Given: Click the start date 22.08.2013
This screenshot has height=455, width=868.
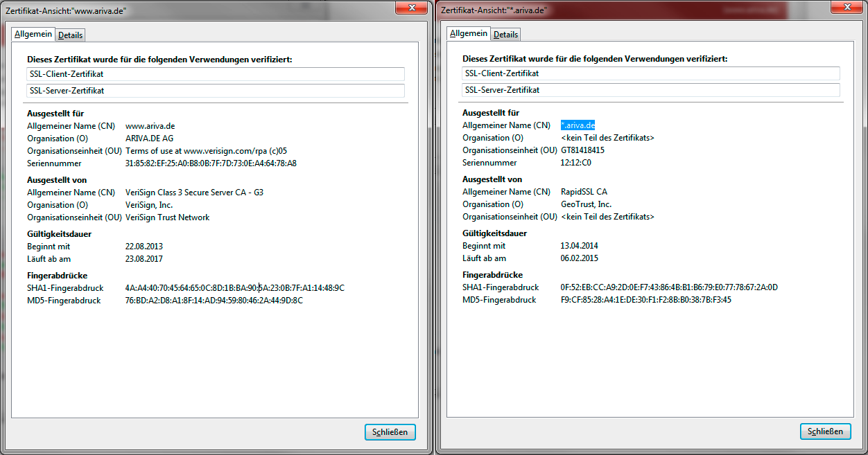Looking at the screenshot, I should click(x=144, y=247).
